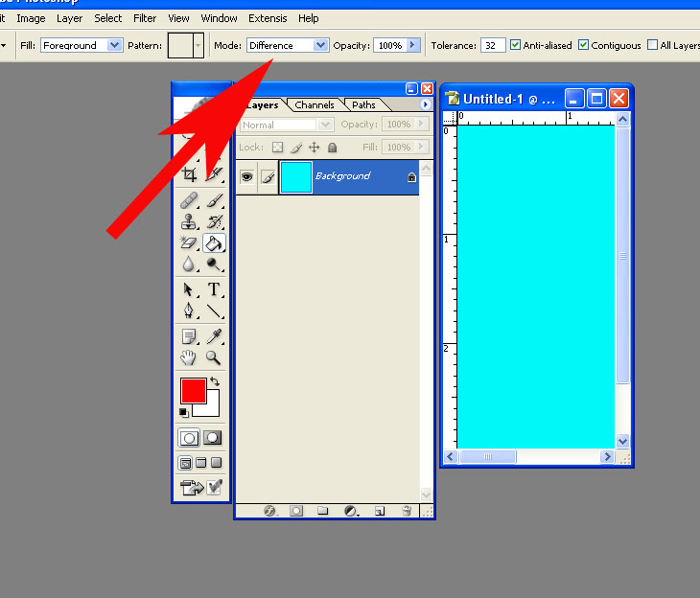Enable the All Layers checkbox
This screenshot has width=700, height=598.
[x=653, y=45]
